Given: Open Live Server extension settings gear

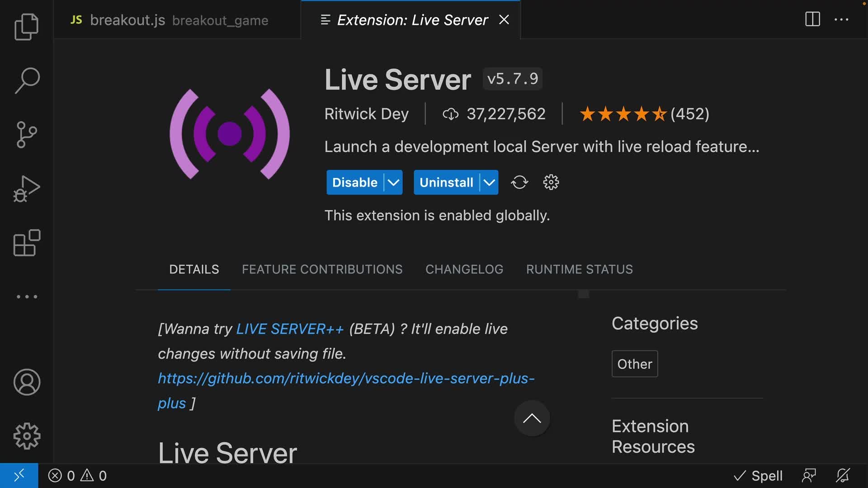Looking at the screenshot, I should coord(551,182).
